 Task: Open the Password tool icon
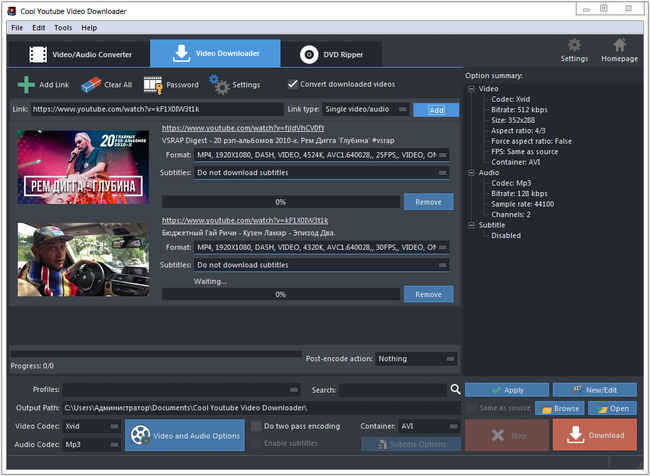[154, 85]
